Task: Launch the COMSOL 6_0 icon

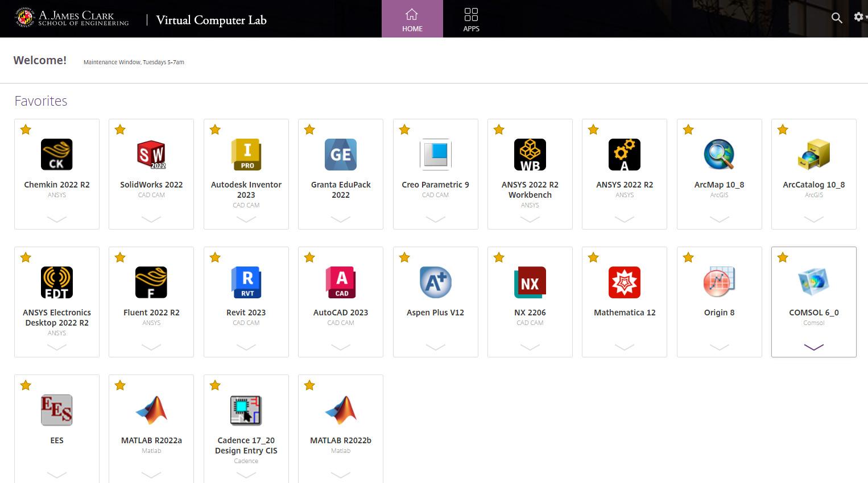Action: point(814,282)
